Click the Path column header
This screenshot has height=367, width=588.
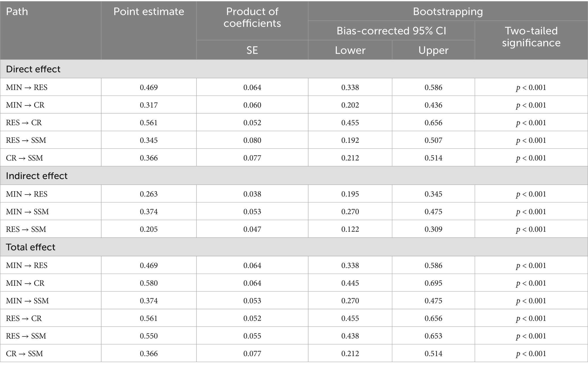coord(17,12)
